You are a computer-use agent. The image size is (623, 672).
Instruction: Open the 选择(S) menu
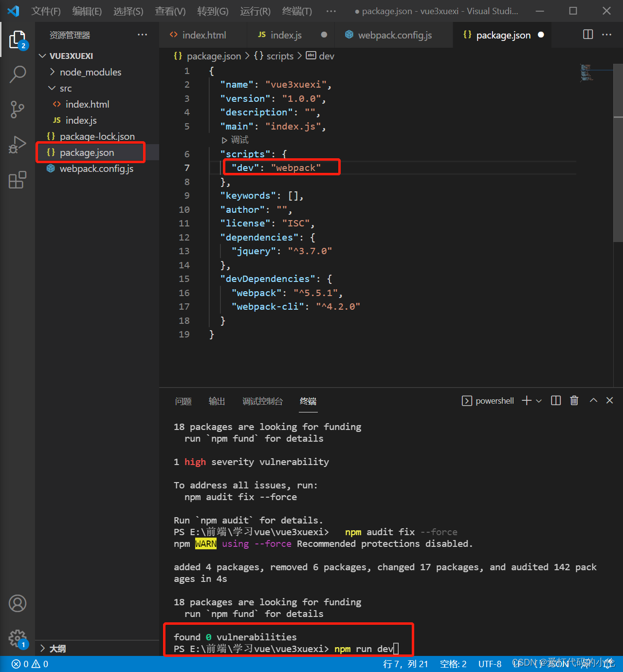coord(128,11)
